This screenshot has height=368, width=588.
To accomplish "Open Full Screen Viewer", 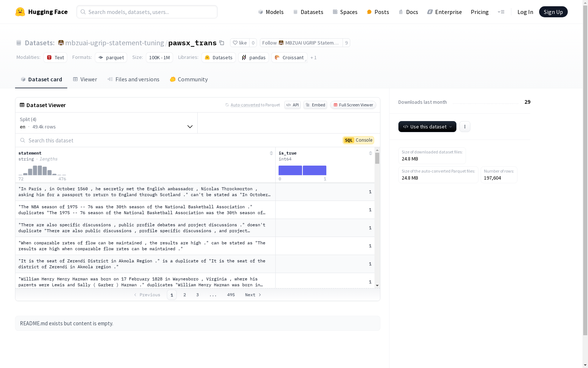I will 353,105.
